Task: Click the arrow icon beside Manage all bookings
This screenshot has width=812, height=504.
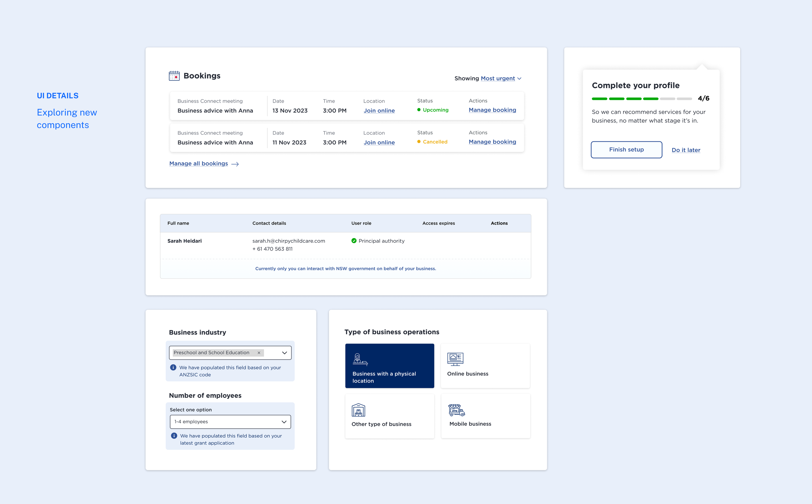Action: pos(235,164)
